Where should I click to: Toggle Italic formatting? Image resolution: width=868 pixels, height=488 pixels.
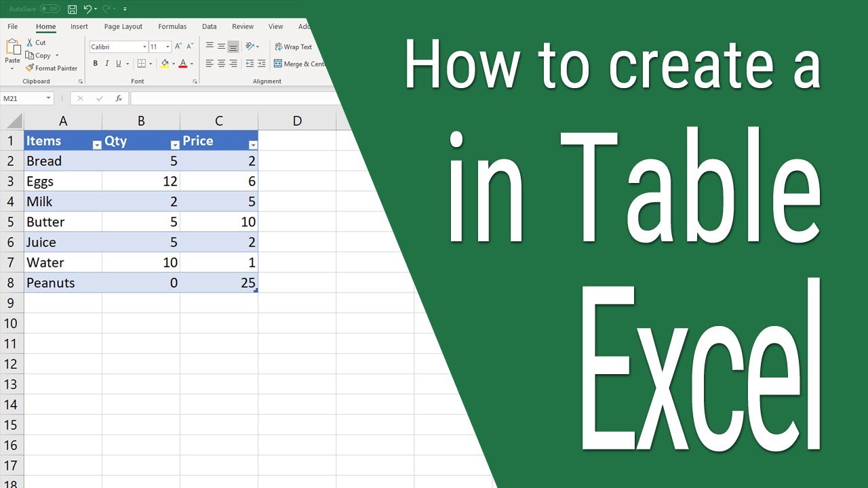tap(106, 64)
